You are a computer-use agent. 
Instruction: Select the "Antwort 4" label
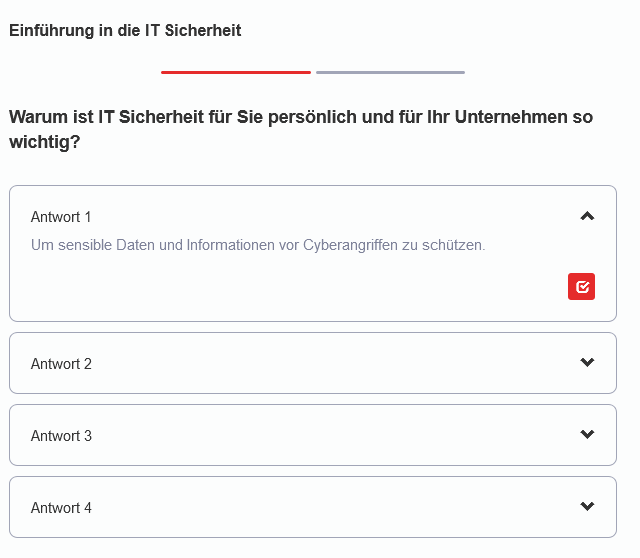coord(61,508)
